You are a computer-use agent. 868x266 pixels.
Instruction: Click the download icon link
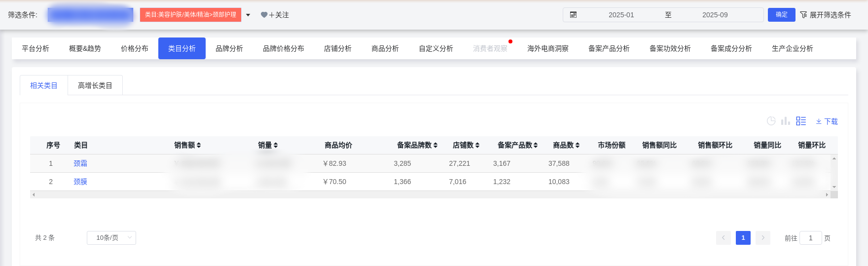827,121
